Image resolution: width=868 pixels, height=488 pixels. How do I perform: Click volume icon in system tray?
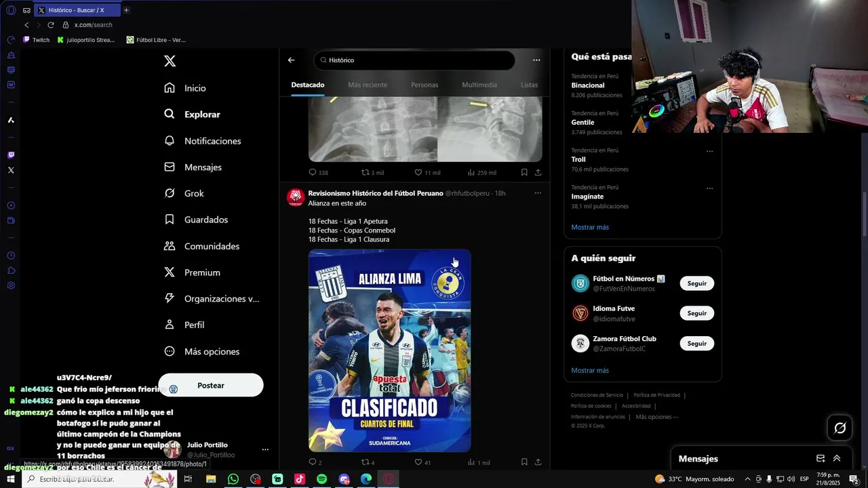(791, 479)
